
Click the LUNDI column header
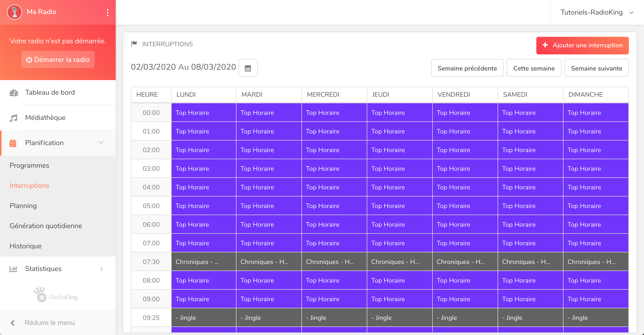click(204, 95)
